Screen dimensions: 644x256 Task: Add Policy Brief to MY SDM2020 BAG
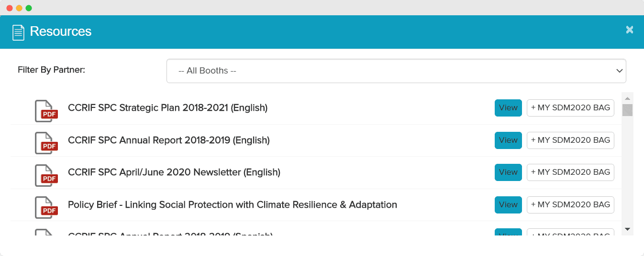(x=570, y=204)
